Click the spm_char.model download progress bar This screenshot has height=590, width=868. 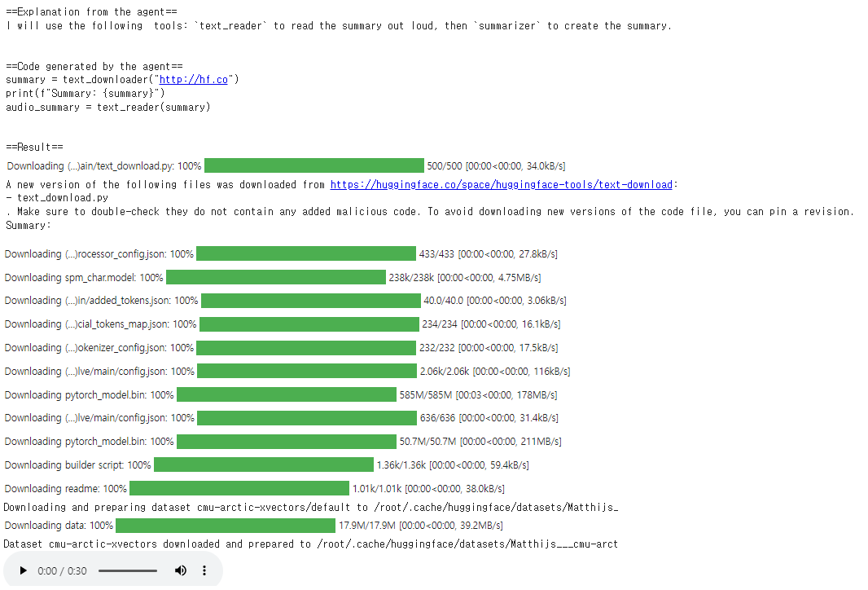276,277
